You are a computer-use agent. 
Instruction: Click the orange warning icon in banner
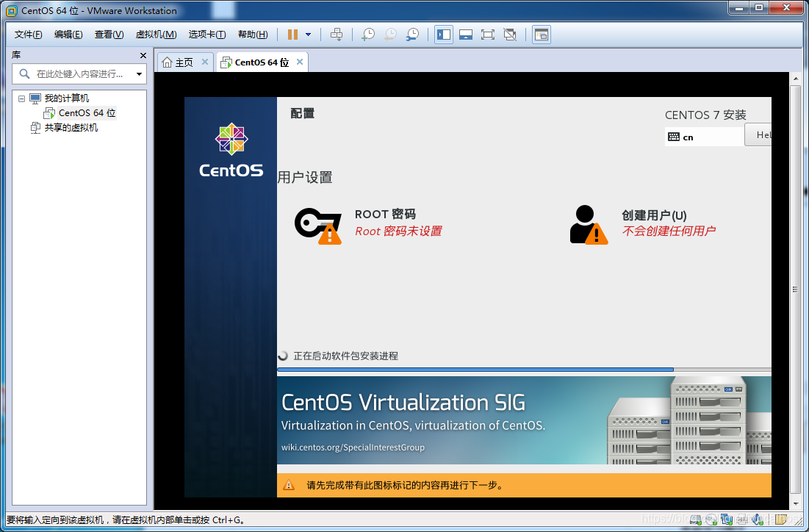pyautogui.click(x=289, y=485)
